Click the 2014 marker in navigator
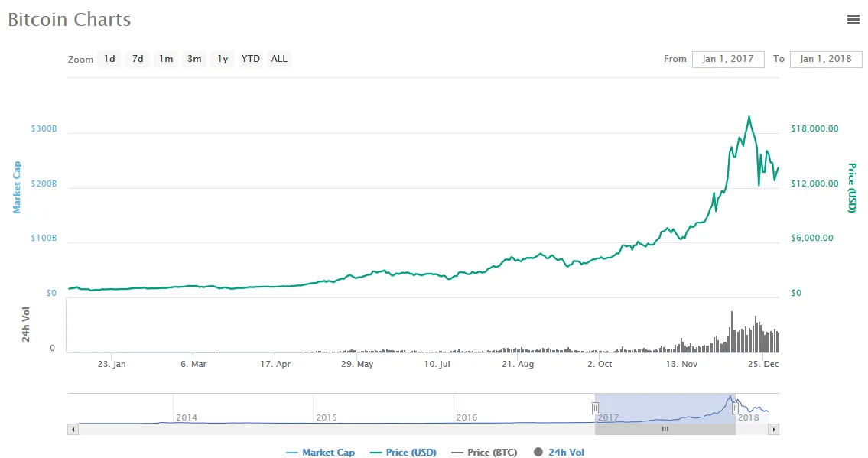 click(x=187, y=417)
